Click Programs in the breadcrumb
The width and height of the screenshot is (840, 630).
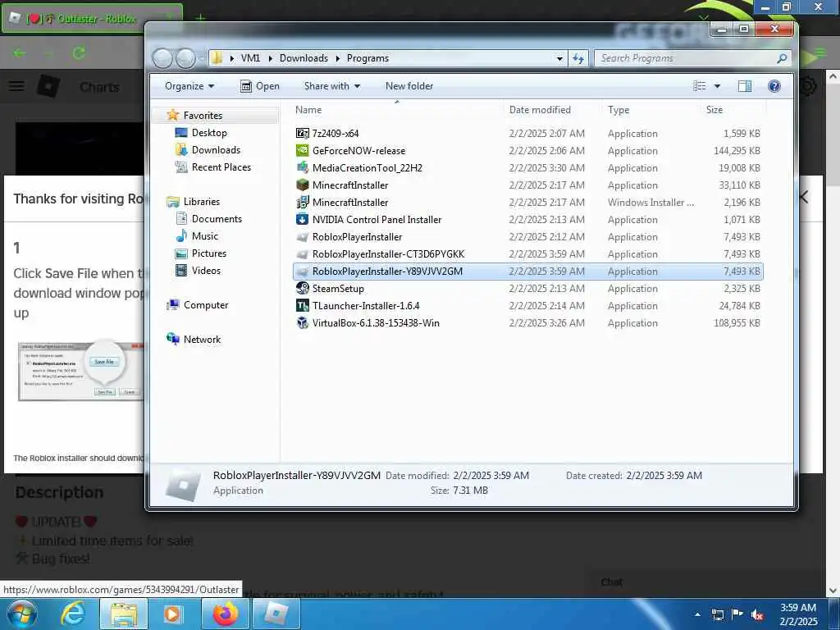(367, 58)
